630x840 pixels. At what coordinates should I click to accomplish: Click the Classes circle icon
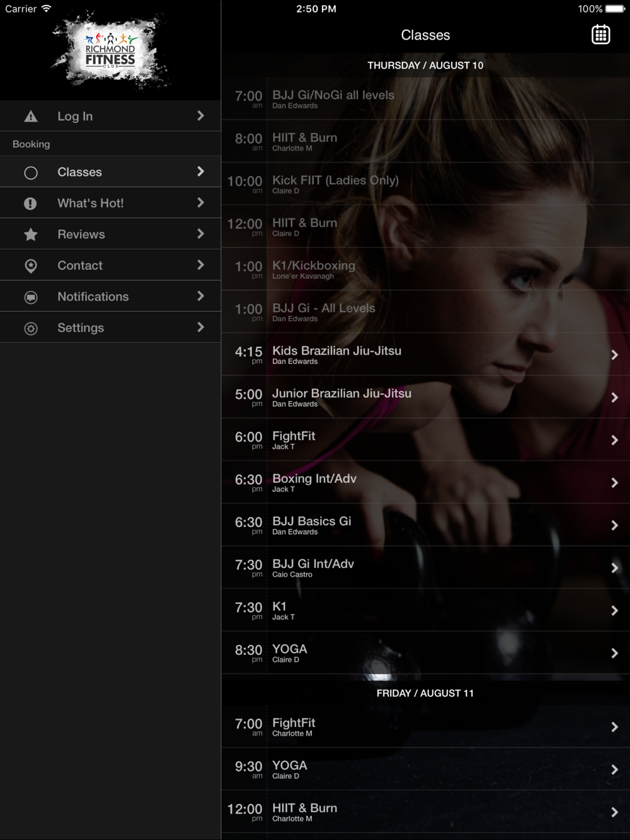tap(31, 173)
